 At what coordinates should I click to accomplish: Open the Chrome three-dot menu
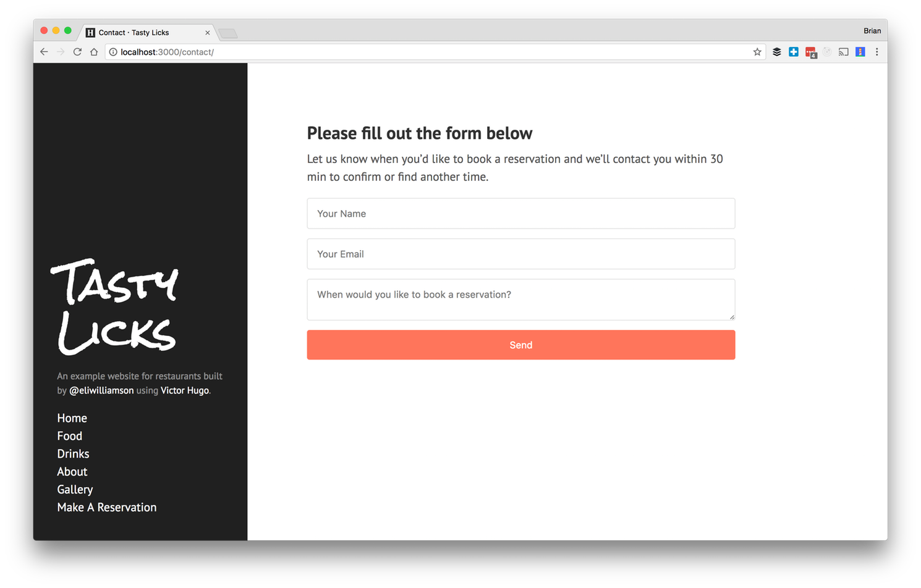click(x=876, y=52)
